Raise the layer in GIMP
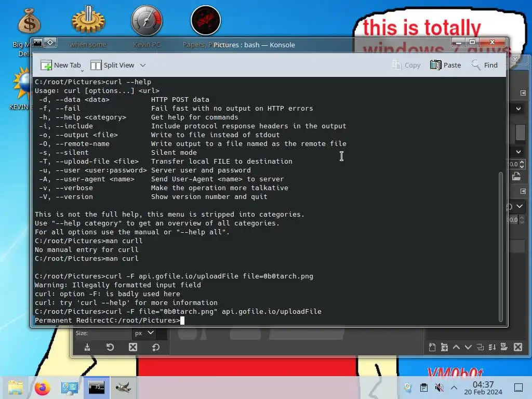 (x=456, y=347)
